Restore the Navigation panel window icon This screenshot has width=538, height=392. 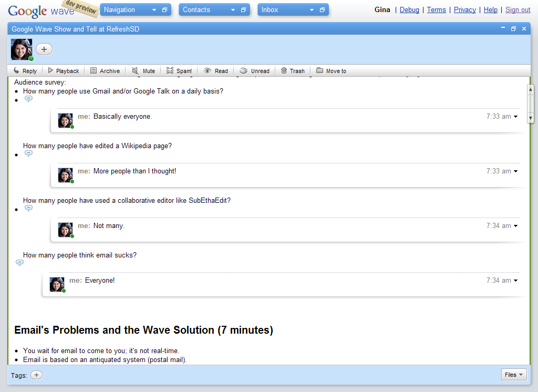[164, 10]
